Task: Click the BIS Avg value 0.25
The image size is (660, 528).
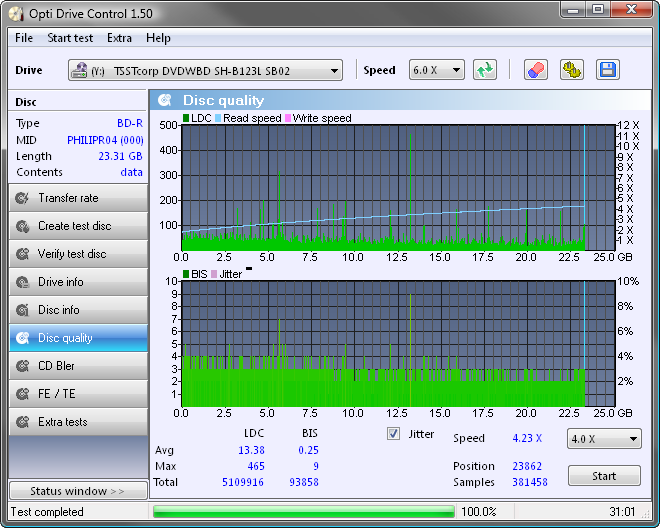Action: coord(309,450)
